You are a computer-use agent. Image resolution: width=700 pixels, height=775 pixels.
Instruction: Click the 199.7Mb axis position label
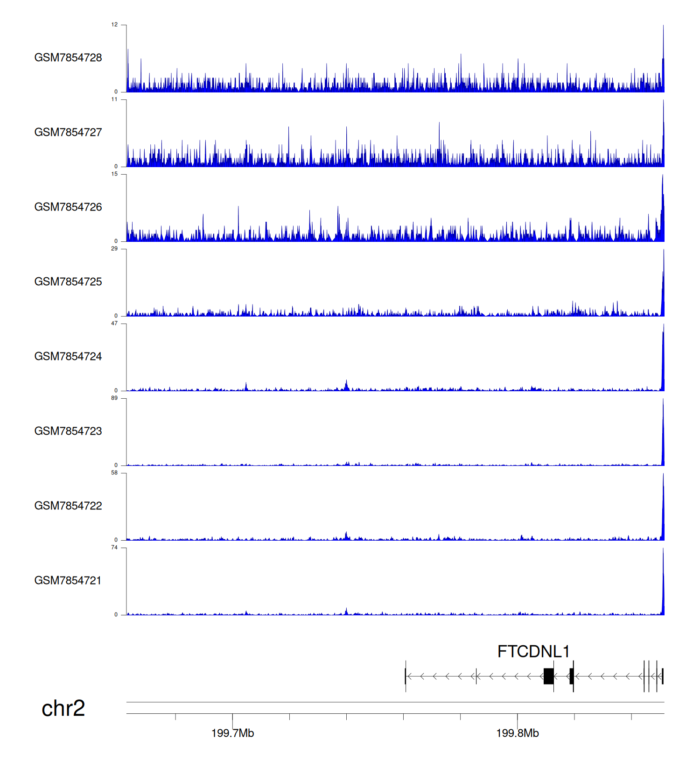click(232, 733)
